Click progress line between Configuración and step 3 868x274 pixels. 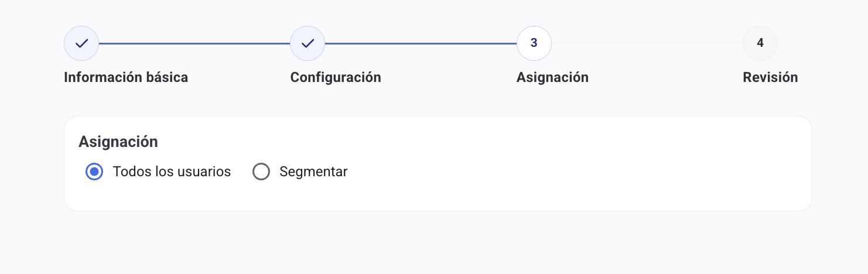(x=421, y=43)
